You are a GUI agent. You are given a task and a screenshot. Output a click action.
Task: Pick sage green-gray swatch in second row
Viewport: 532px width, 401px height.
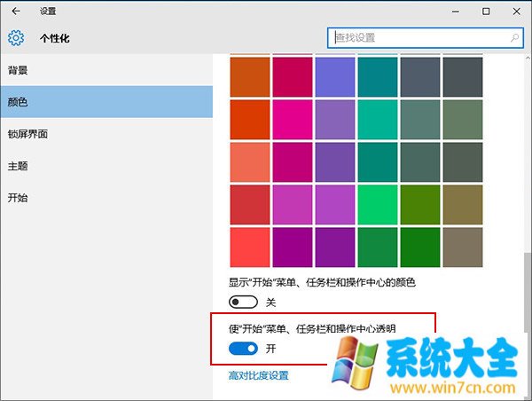tap(463, 120)
